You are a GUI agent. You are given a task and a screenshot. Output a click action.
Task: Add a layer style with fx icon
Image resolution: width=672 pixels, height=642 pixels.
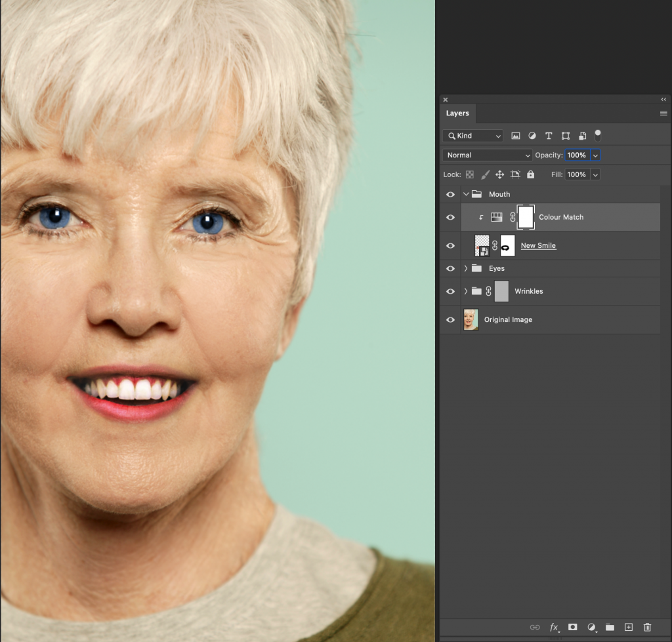coord(554,628)
